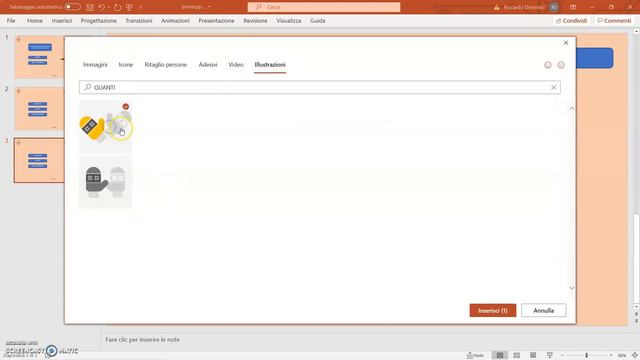Click zoom out minus button

click(x=562, y=356)
